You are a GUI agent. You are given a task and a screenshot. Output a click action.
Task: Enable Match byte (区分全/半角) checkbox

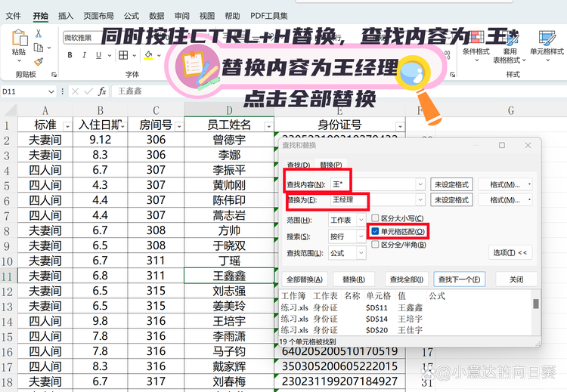pyautogui.click(x=375, y=245)
